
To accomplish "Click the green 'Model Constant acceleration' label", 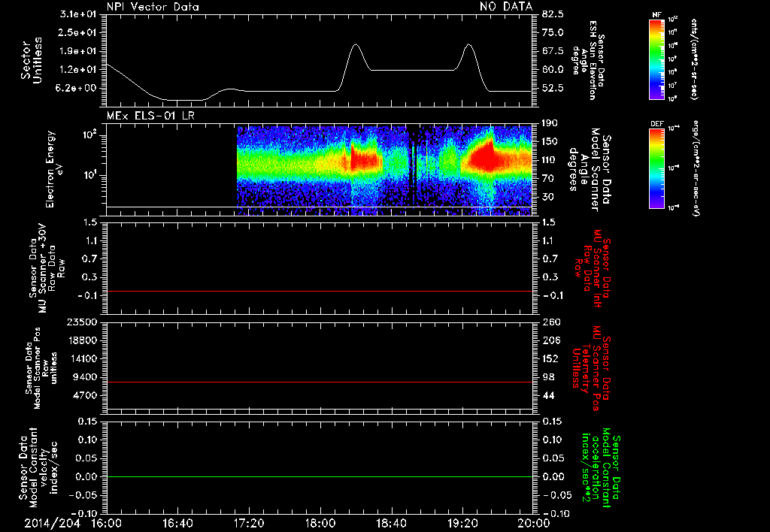I will pos(601,468).
